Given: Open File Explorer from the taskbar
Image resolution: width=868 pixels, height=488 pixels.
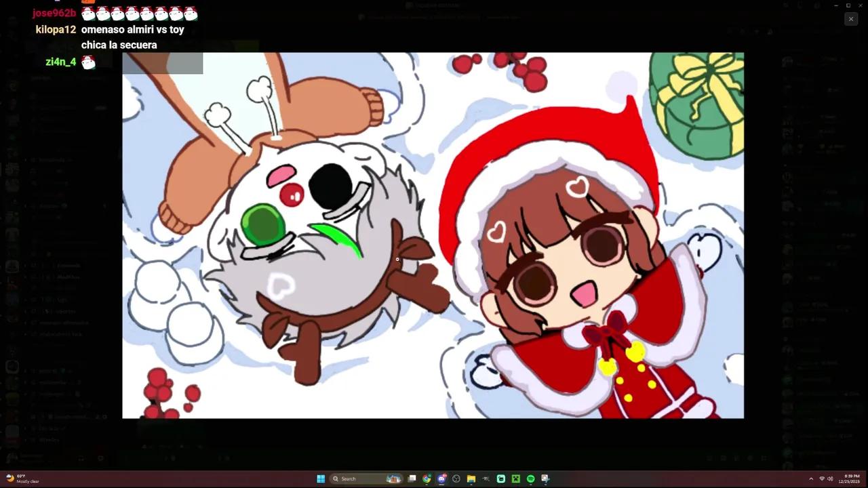Looking at the screenshot, I should point(471,479).
